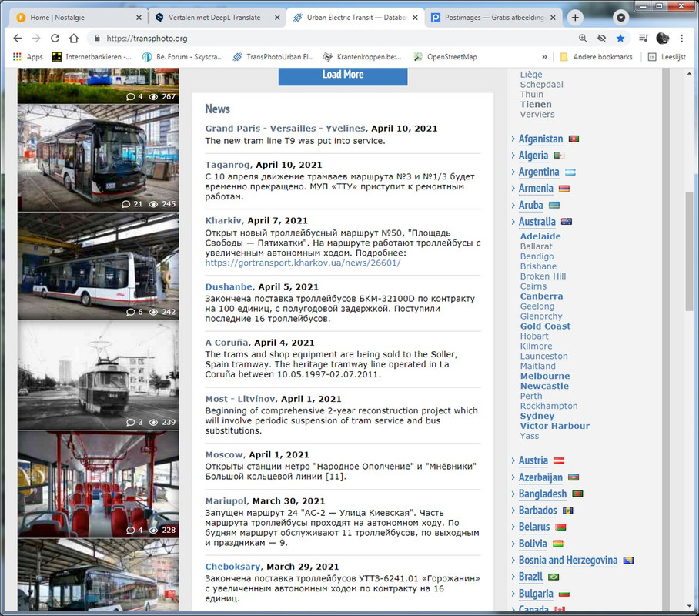The height and width of the screenshot is (616, 699).
Task: Click the page vertical scrollbar thumb
Action: pyautogui.click(x=689, y=252)
